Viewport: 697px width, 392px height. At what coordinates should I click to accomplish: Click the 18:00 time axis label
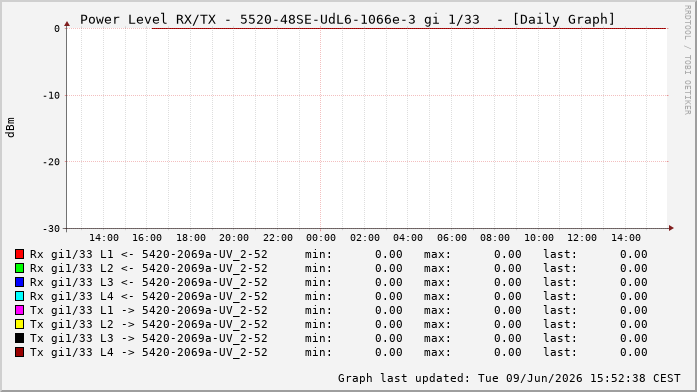point(191,238)
